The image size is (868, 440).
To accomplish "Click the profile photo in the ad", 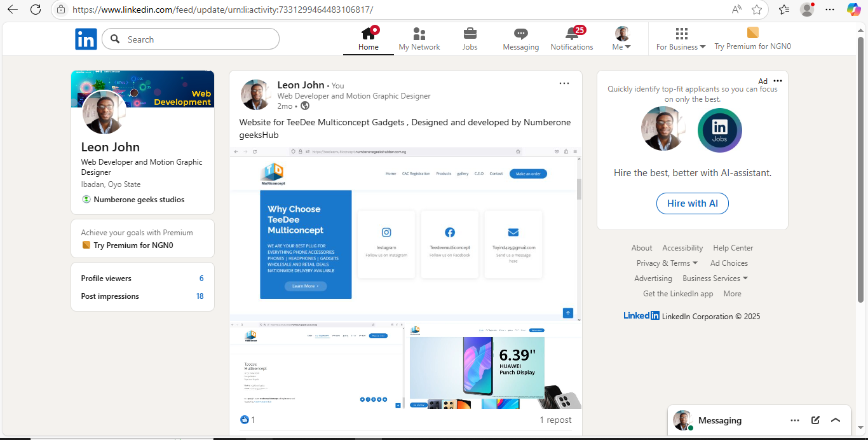I will pyautogui.click(x=663, y=129).
